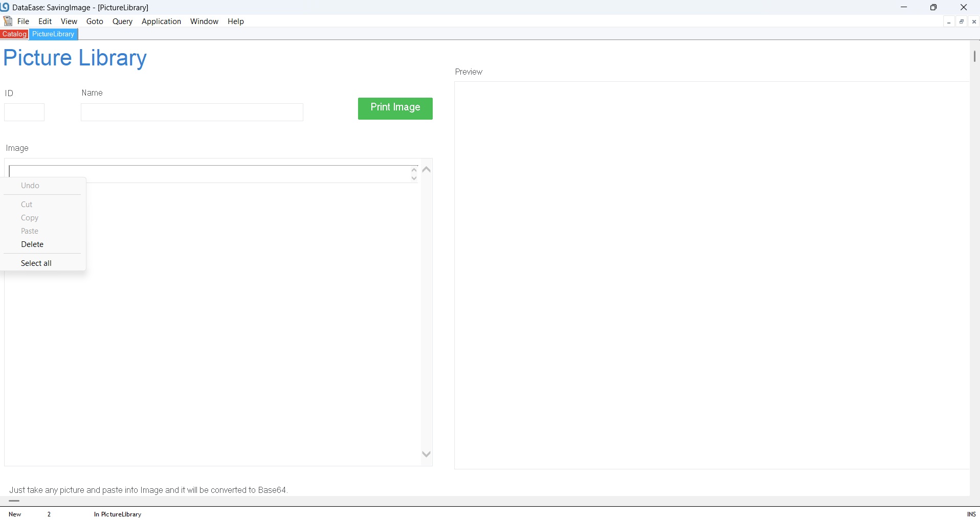
Task: Click into the Name text field
Action: 192,112
